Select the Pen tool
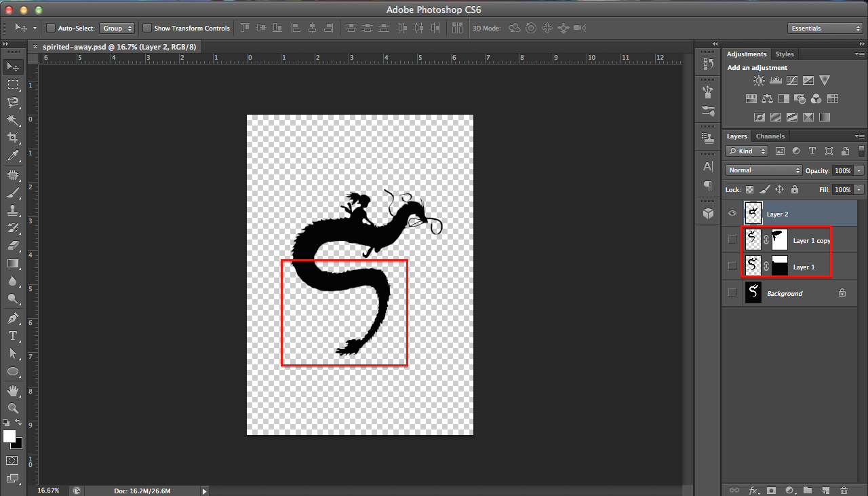 click(13, 318)
